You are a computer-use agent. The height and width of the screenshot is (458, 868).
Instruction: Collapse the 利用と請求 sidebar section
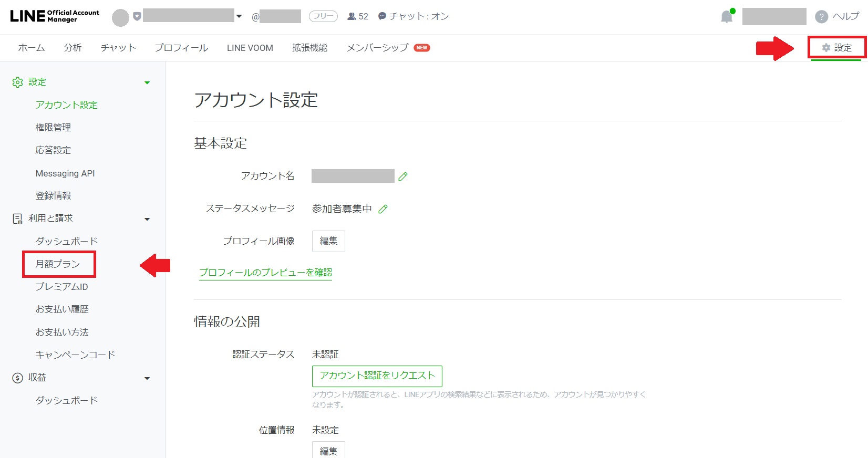click(x=147, y=219)
